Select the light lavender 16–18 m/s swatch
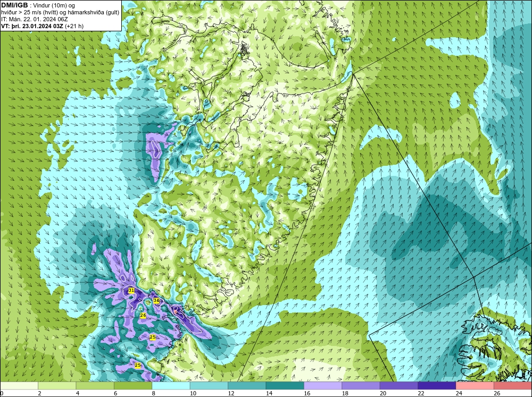 pyautogui.click(x=323, y=385)
